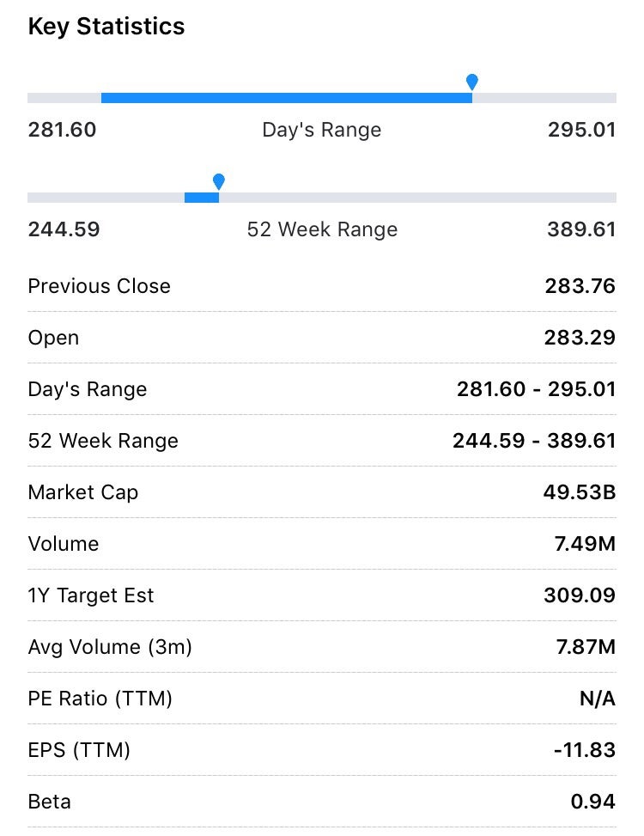This screenshot has height=836, width=644.
Task: Click the 52 week low value 244.59
Action: [64, 229]
